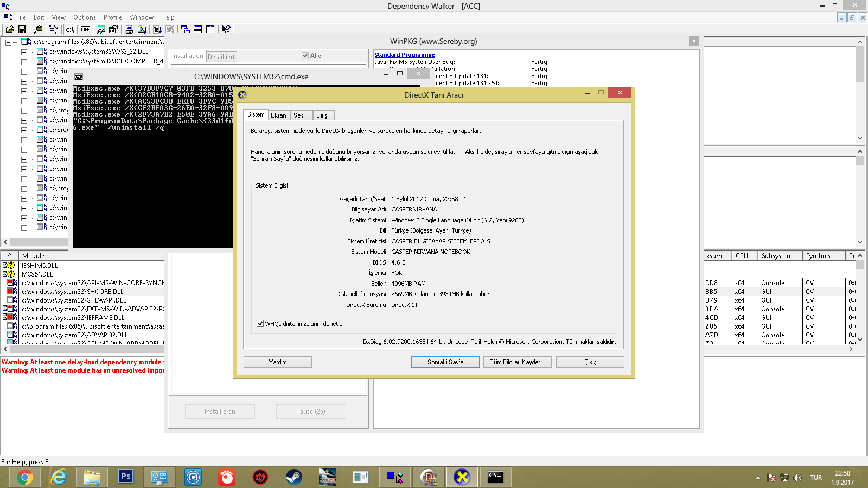Open Google Chrome from the taskbar
This screenshot has height=488, width=868.
24,477
